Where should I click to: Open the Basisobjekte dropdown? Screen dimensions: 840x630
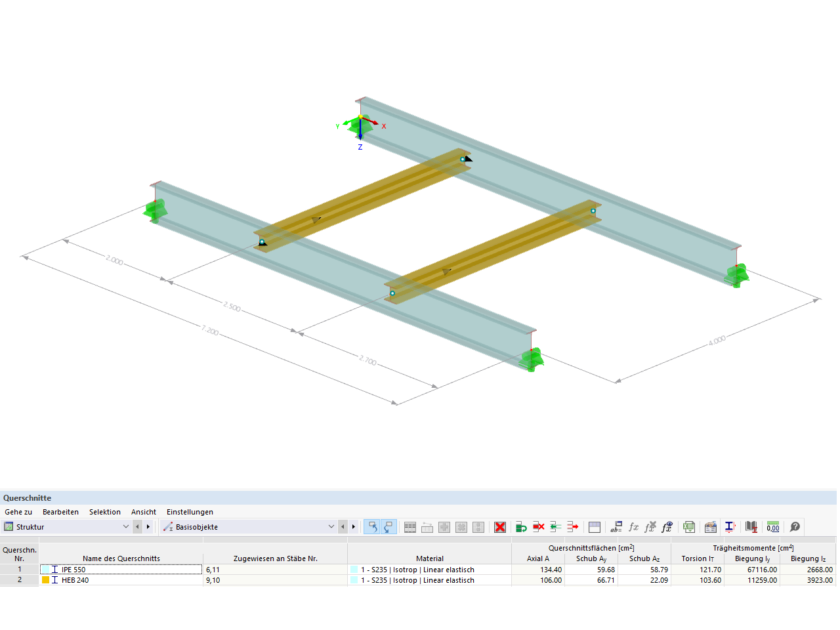pyautogui.click(x=249, y=527)
